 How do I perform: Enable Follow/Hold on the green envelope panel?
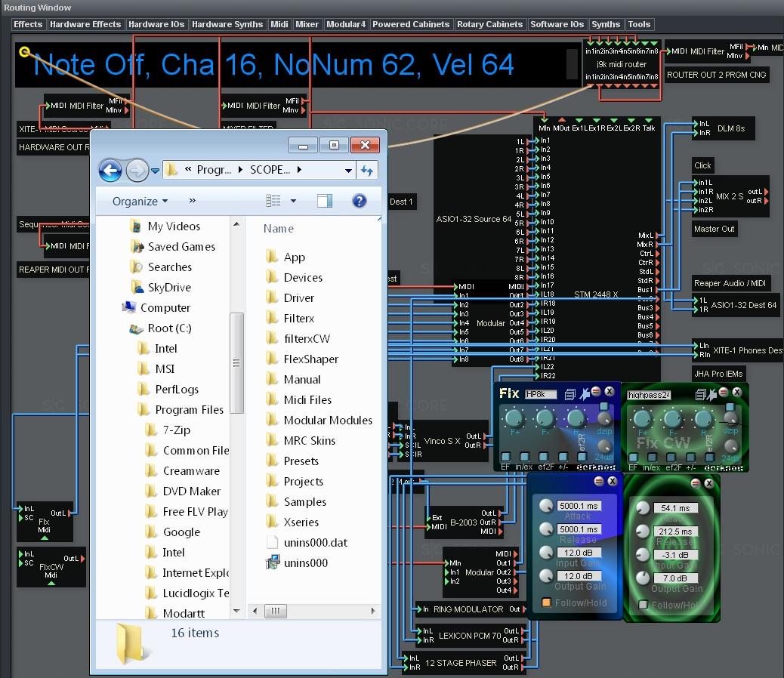coord(644,605)
